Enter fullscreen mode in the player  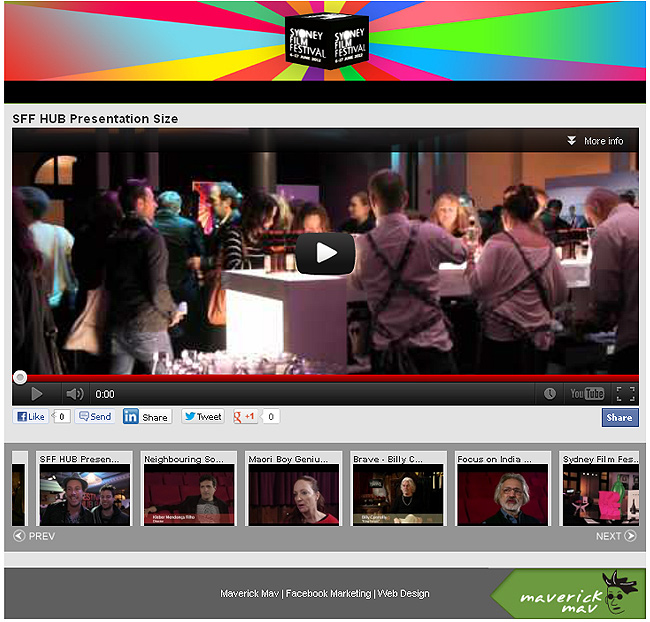(x=626, y=394)
